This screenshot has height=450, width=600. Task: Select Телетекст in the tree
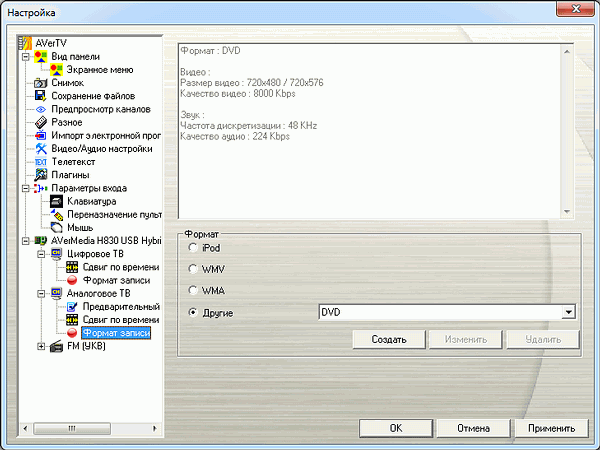pos(73,162)
